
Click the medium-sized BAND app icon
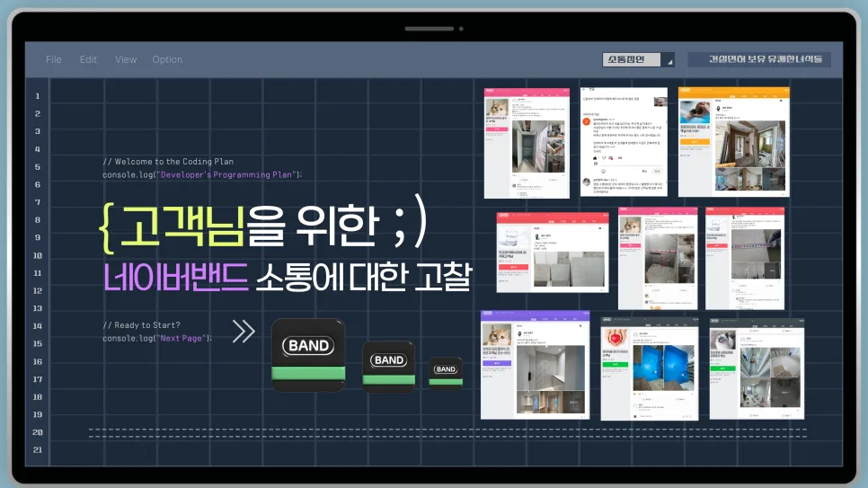[x=388, y=366]
